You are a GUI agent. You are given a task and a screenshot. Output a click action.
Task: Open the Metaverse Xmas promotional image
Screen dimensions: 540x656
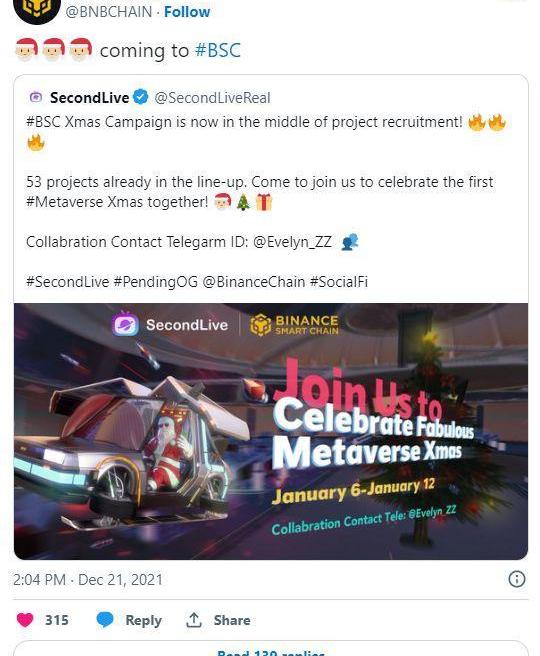coord(271,431)
